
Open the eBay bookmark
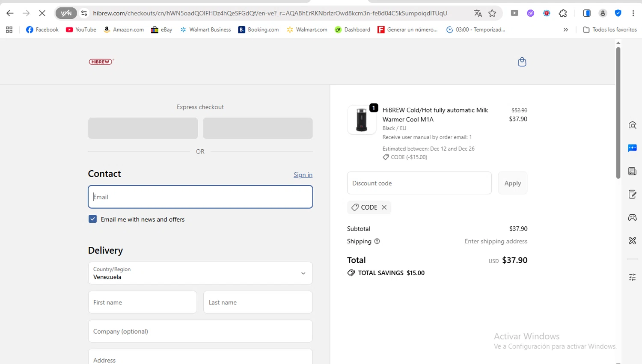(162, 30)
